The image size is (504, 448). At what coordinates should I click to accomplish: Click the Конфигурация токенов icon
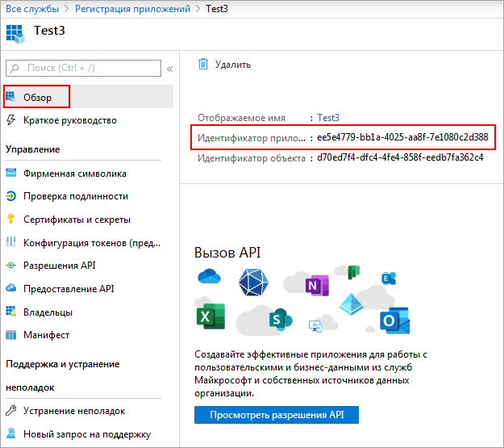coord(10,242)
